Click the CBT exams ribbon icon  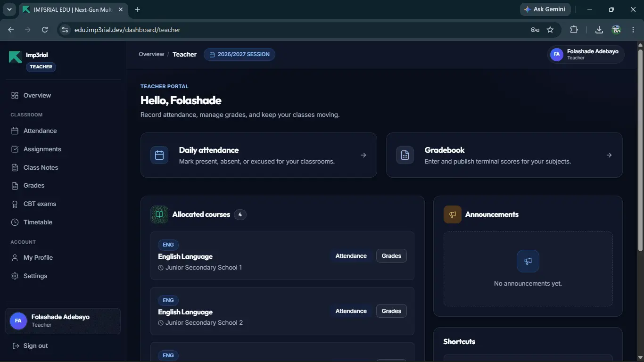(15, 204)
